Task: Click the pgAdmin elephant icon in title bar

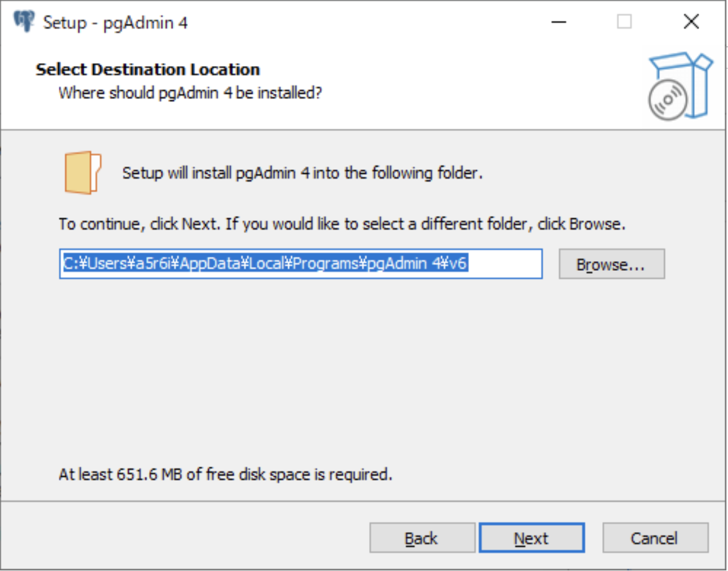Action: click(24, 21)
